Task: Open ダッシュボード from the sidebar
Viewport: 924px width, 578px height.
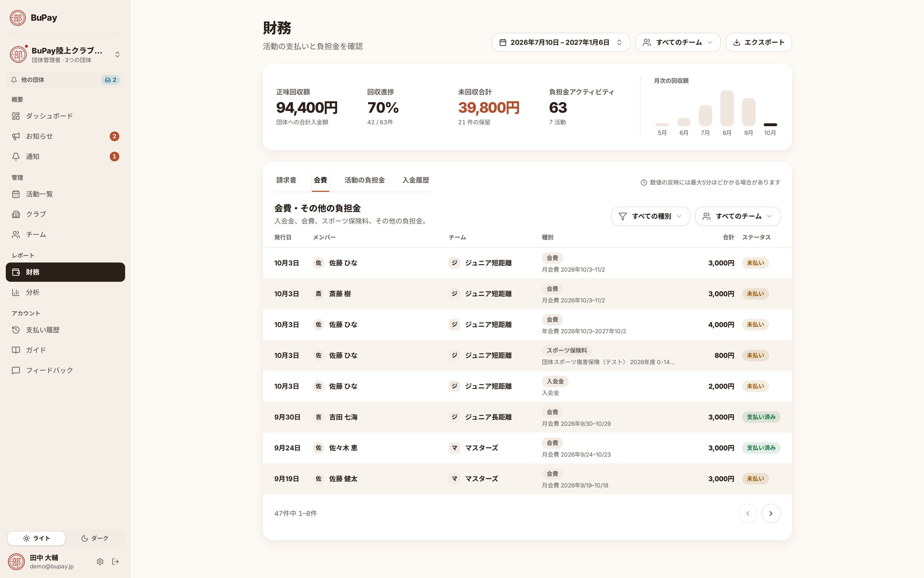Action: coord(65,116)
